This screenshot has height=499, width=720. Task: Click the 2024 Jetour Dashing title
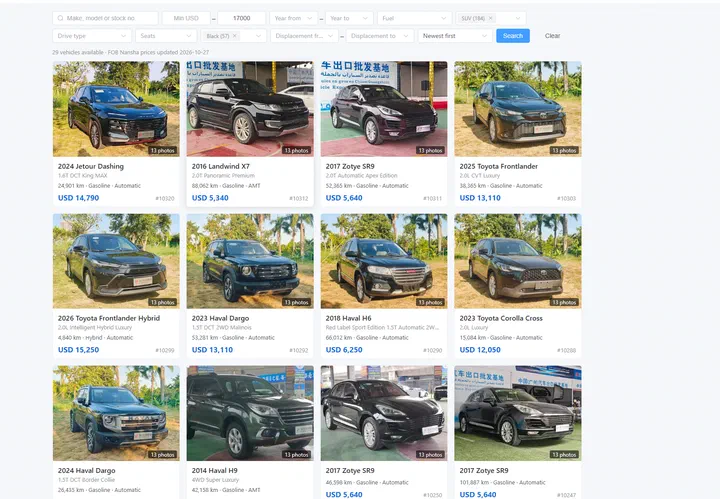91,166
